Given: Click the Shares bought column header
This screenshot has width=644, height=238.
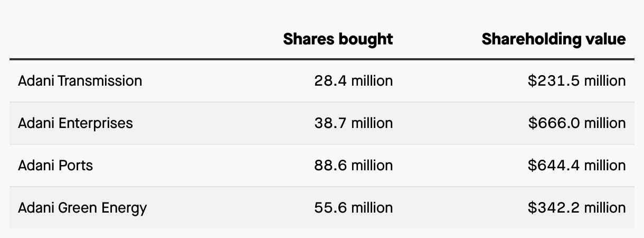Looking at the screenshot, I should point(338,39).
